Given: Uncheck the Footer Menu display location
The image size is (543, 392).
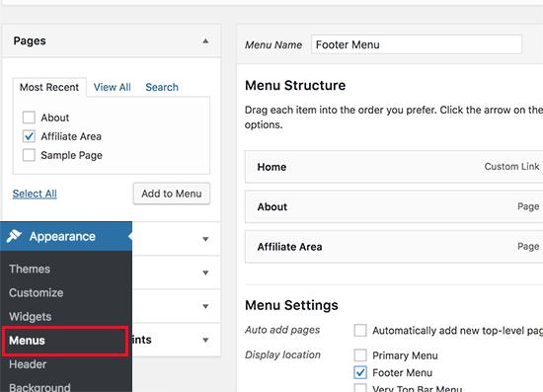Looking at the screenshot, I should pos(360,372).
